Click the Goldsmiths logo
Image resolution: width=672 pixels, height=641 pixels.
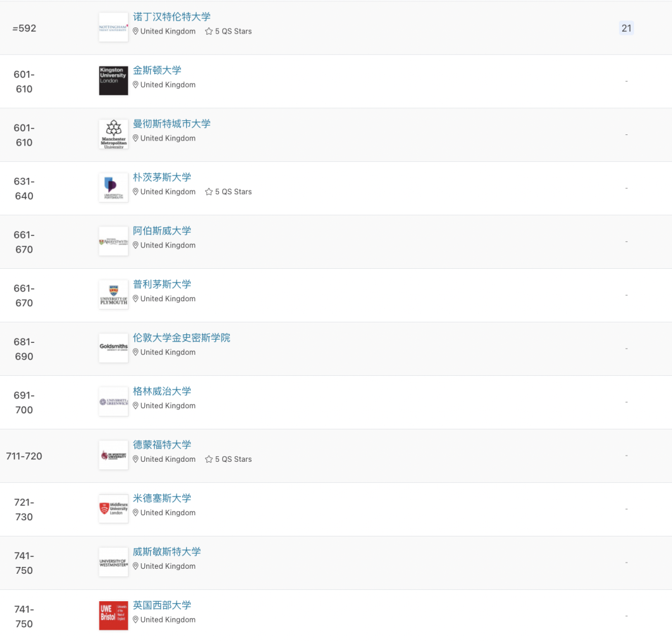click(114, 348)
